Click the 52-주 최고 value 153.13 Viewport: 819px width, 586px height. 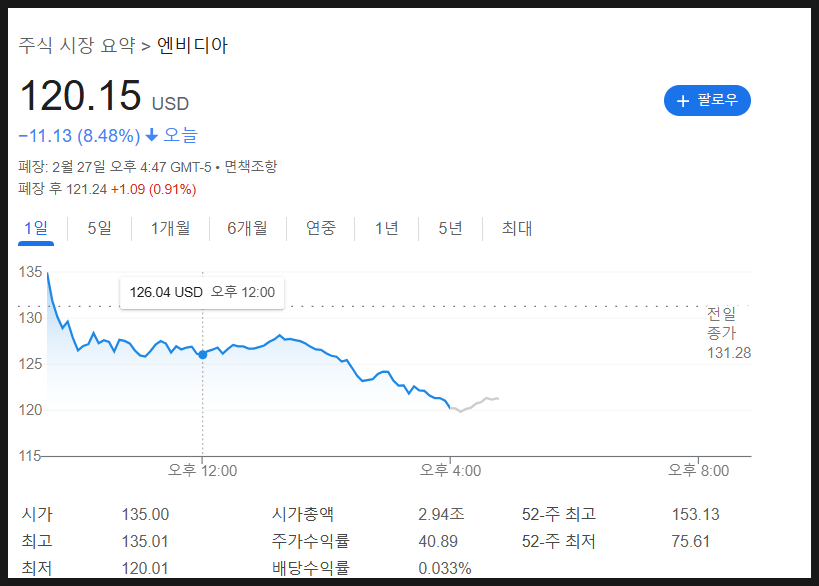tap(695, 515)
